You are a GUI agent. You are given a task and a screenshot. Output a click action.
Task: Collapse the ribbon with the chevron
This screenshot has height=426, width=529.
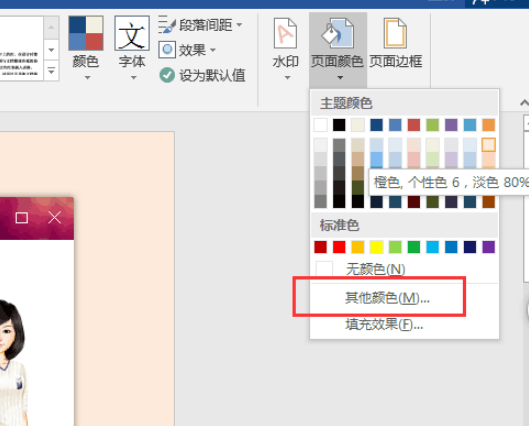524,103
